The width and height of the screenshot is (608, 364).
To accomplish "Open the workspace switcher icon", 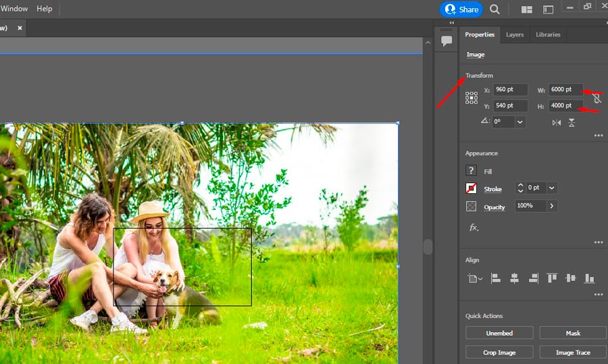I will pos(548,9).
